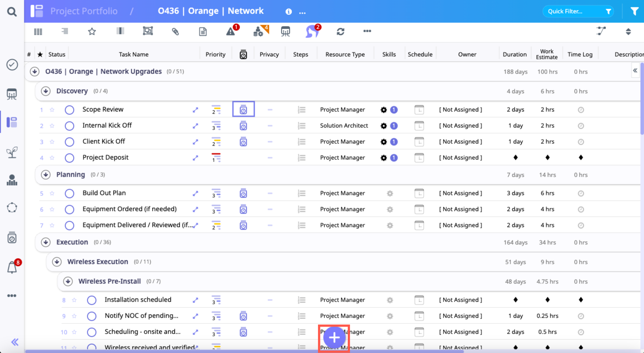Star the Internal Kick Off task
Viewport: 644px width, 353px height.
click(52, 126)
